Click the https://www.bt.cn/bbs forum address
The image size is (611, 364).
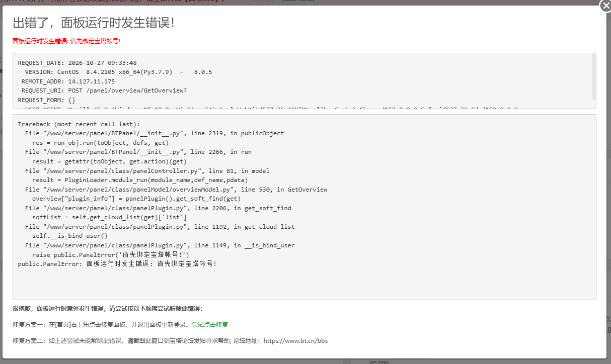tap(295, 341)
